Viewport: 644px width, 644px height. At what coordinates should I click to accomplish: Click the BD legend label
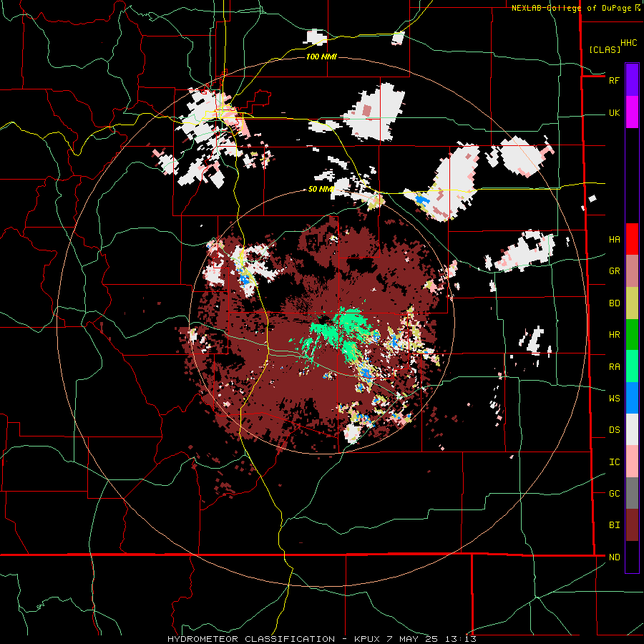(614, 303)
